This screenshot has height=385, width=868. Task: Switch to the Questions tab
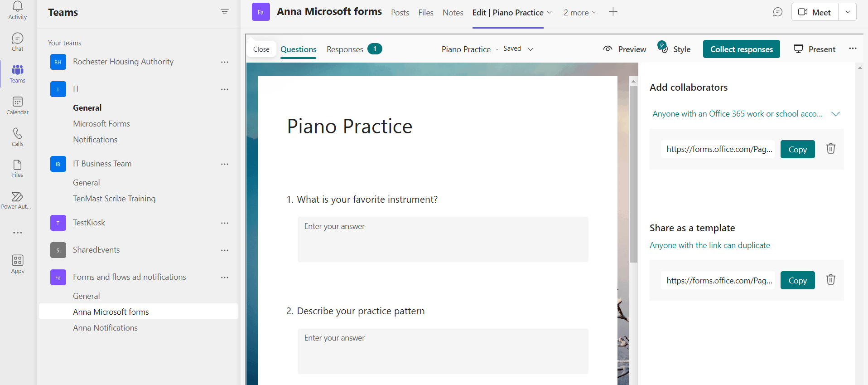tap(299, 49)
